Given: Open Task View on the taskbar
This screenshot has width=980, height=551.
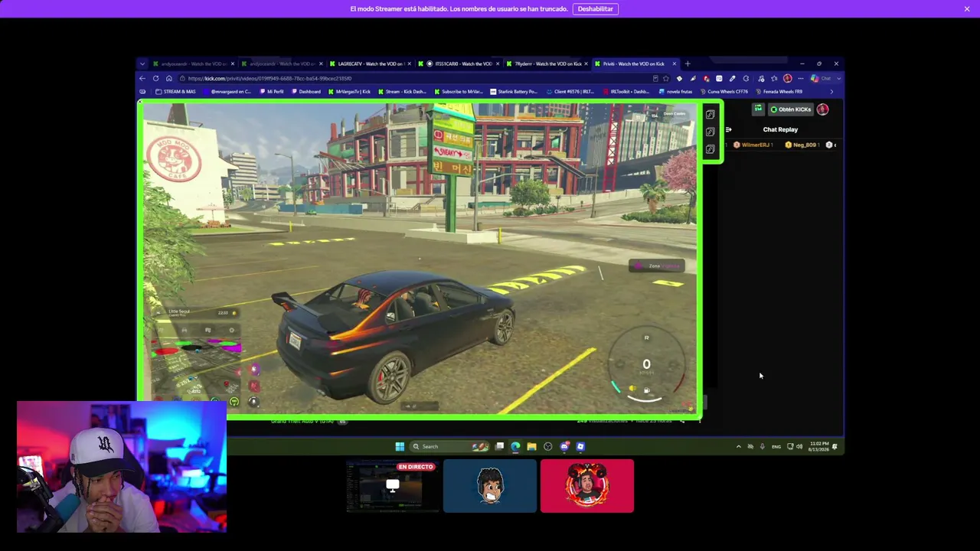Looking at the screenshot, I should coord(499,446).
